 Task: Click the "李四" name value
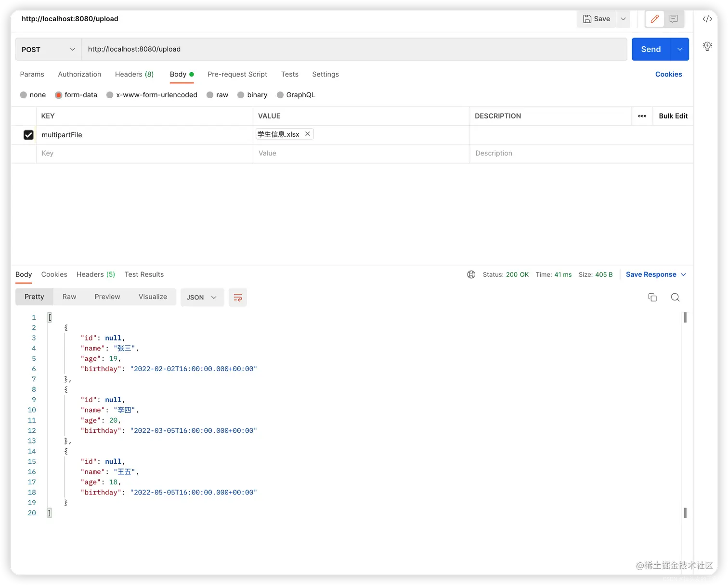pyautogui.click(x=125, y=410)
